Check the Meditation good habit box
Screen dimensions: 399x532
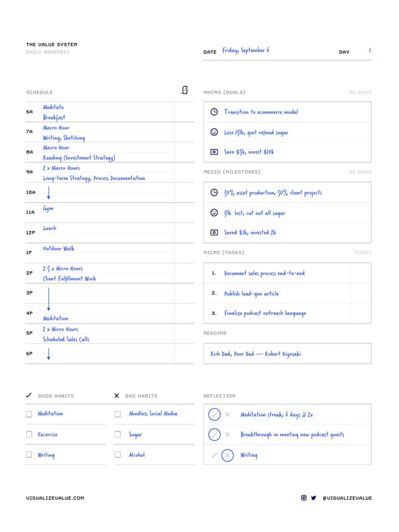coord(29,414)
